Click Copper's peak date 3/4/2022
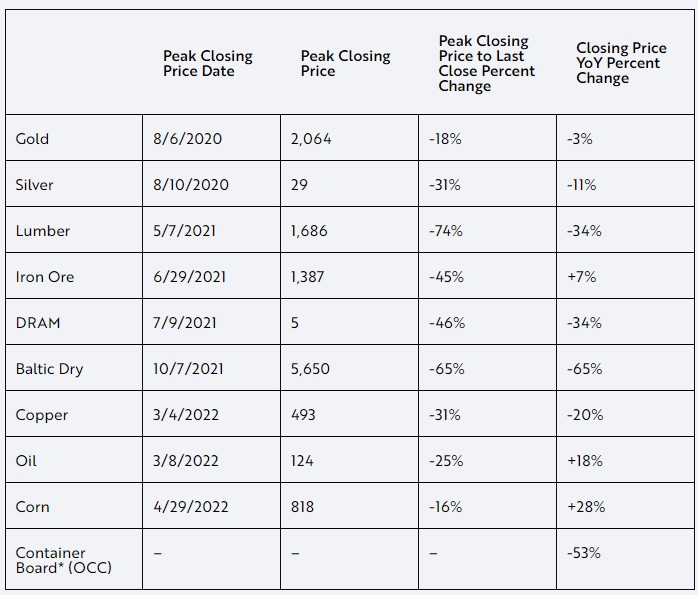 coord(187,415)
